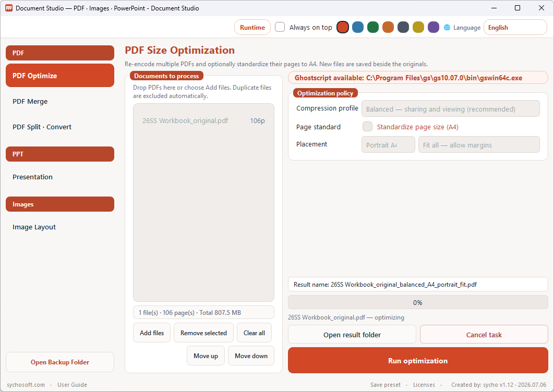Viewport: 554px width, 392px height.
Task: Click the Document Studio app icon in title bar
Action: pos(9,8)
